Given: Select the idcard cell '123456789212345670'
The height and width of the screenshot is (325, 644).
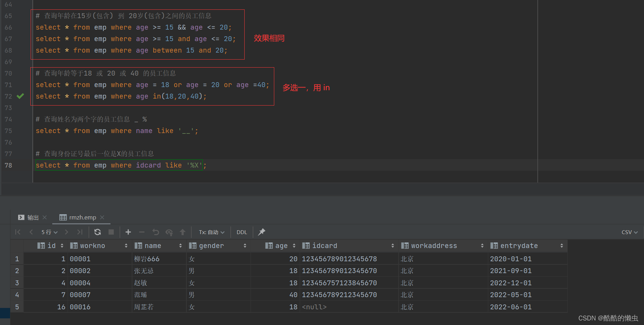Looking at the screenshot, I should pos(349,295).
